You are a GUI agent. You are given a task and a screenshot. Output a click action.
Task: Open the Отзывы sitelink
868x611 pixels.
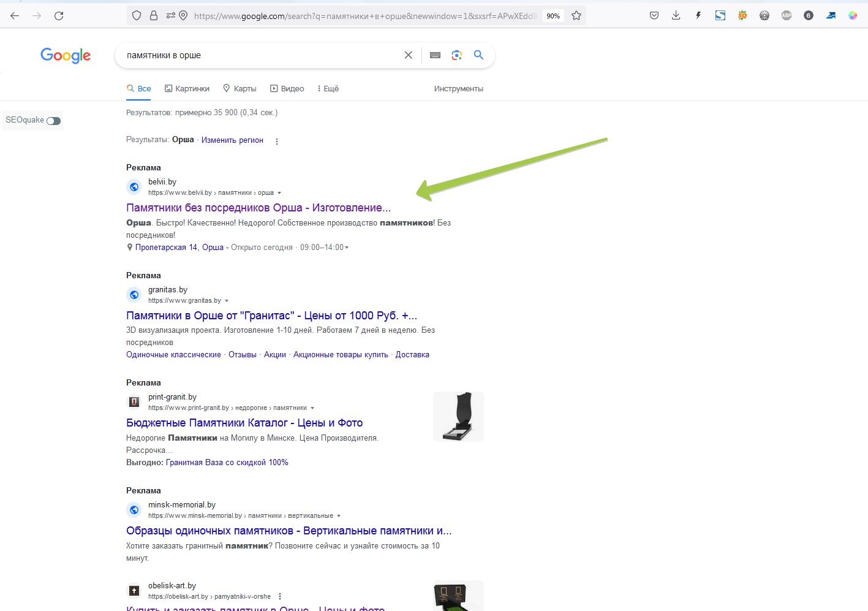(x=243, y=355)
